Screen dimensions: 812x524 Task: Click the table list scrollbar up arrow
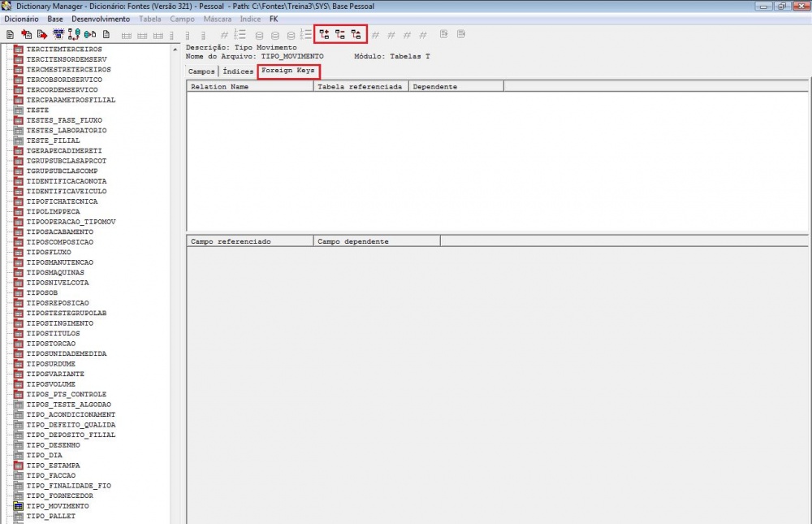coord(175,49)
